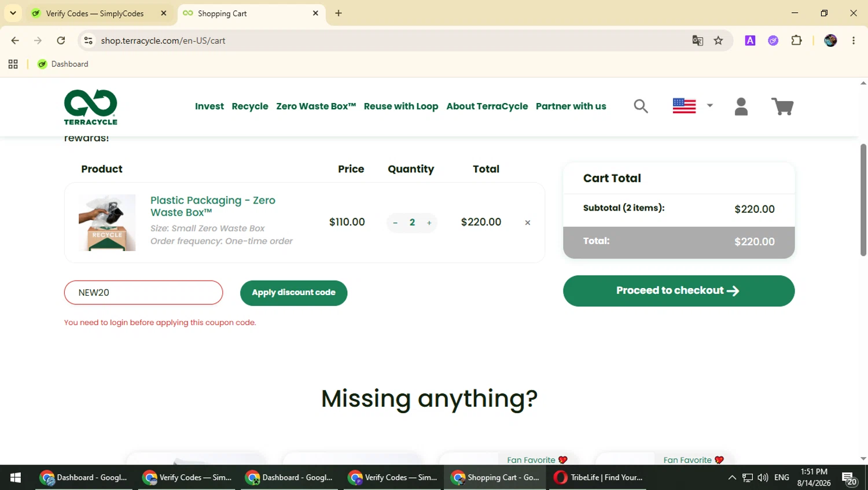
Task: Click the page's vertical scrollbar thumb
Action: click(863, 200)
